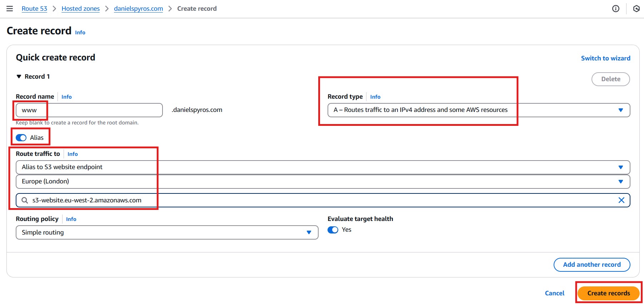Screen dimensions: 644x305
Task: Click the Record name input field
Action: [x=89, y=110]
